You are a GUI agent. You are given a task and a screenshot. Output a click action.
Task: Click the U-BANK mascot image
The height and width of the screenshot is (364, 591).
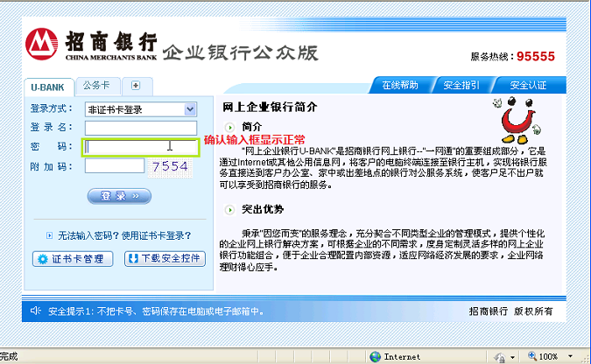517,120
